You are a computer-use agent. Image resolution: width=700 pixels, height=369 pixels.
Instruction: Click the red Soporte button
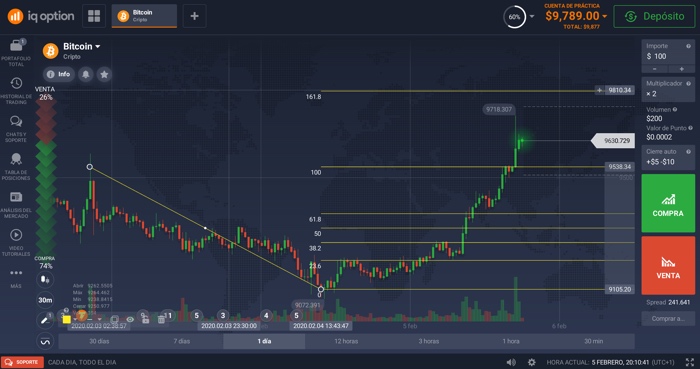tap(22, 362)
